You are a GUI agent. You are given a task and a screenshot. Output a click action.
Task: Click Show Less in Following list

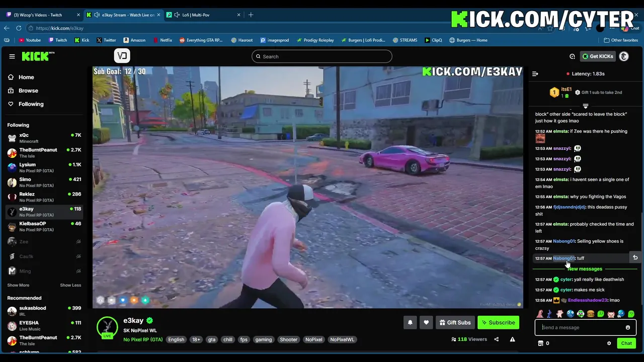click(x=70, y=285)
